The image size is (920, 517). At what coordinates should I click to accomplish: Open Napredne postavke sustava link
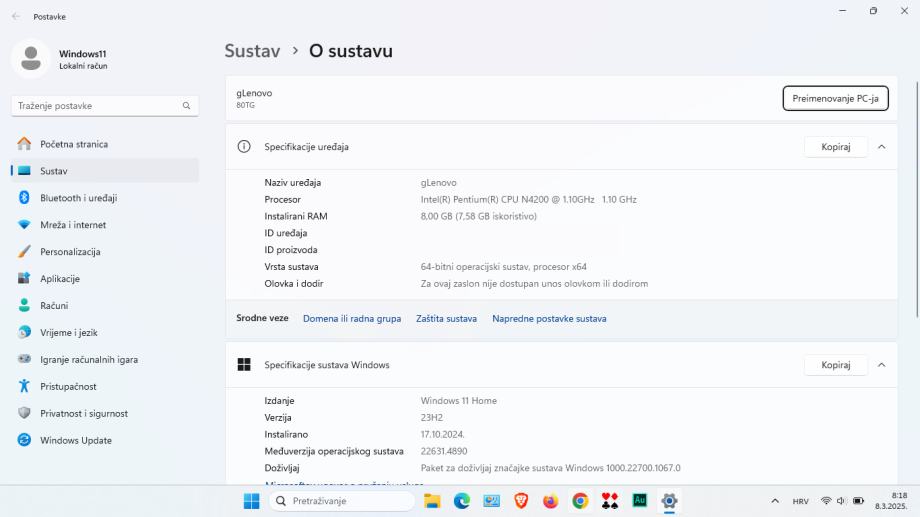click(x=549, y=319)
